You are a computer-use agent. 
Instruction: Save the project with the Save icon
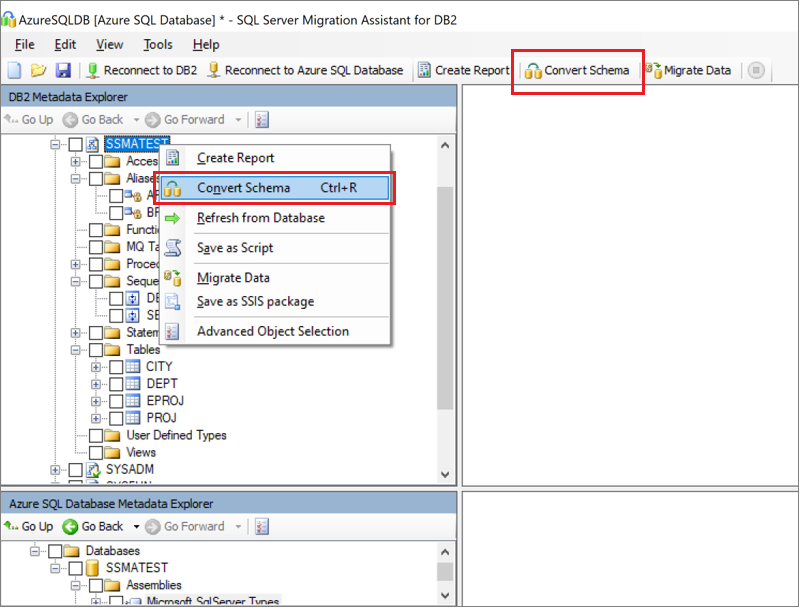(x=62, y=70)
